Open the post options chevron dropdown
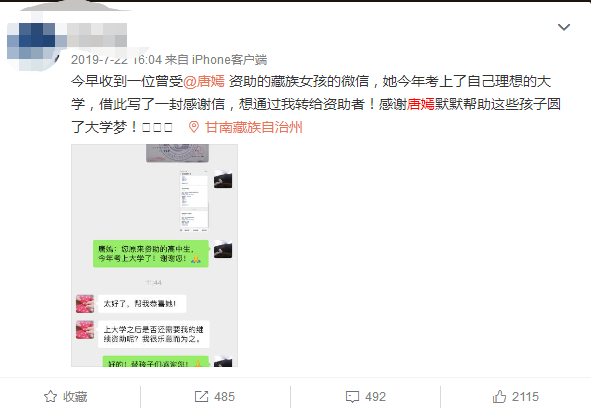 [563, 27]
